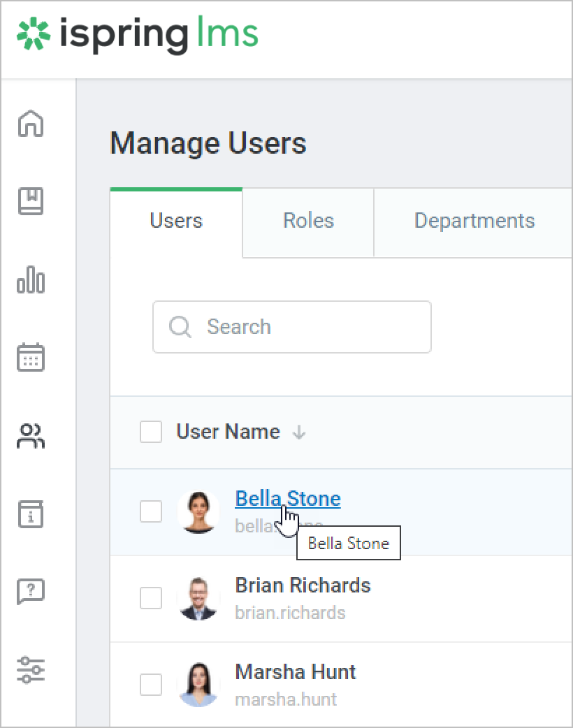Check the Brian Richards row checkbox
Screen dimensions: 573x728
pos(151,598)
